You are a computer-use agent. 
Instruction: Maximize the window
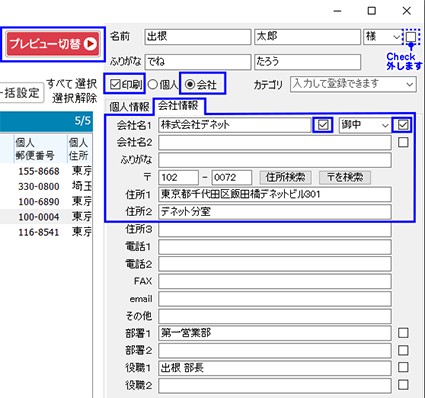coord(372,11)
